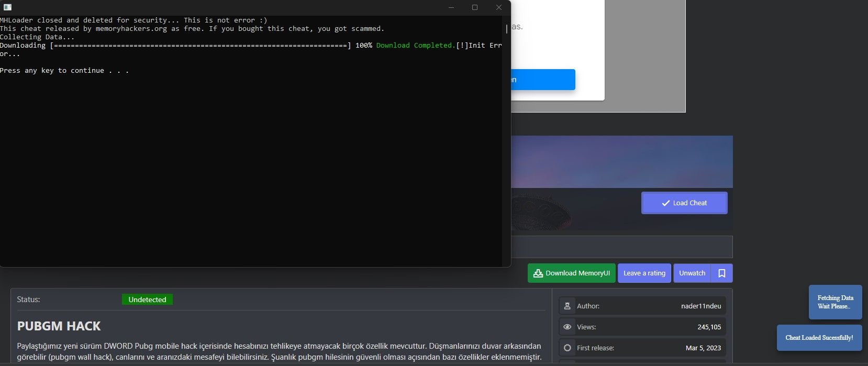The height and width of the screenshot is (366, 868).
Task: Click the Unwatch button
Action: coord(692,273)
